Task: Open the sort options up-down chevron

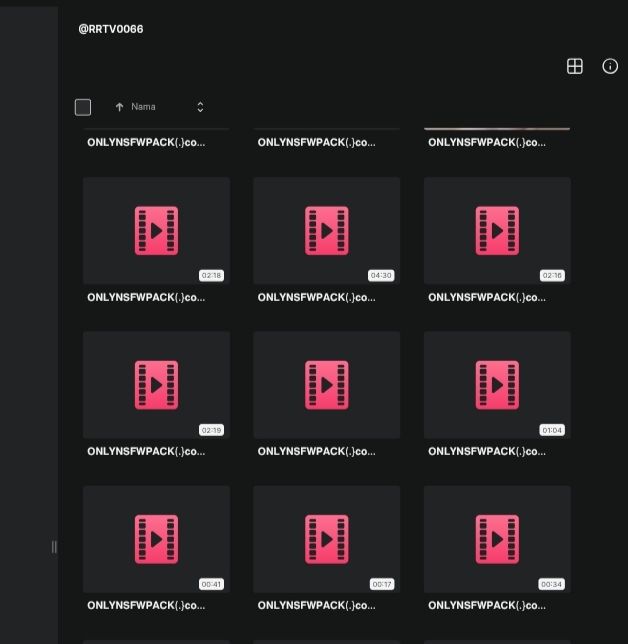Action: pyautogui.click(x=200, y=107)
